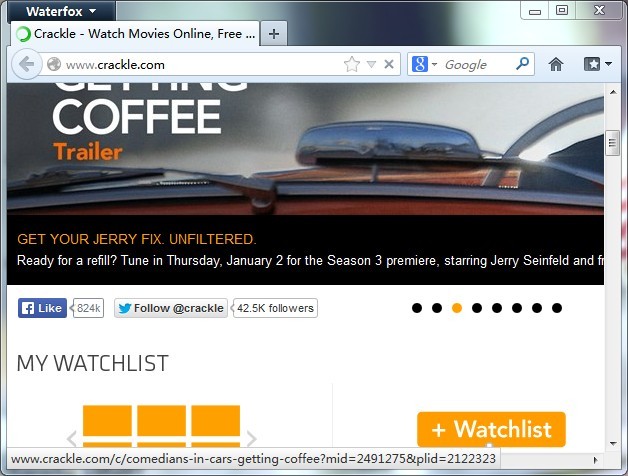Go to the home page
Viewport: 628px width, 476px height.
point(556,64)
